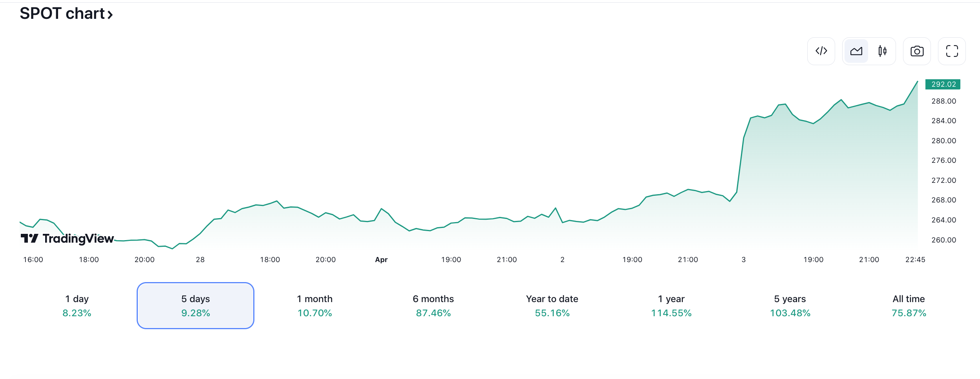Show the 1 year performance
This screenshot has width=980, height=379.
click(671, 306)
